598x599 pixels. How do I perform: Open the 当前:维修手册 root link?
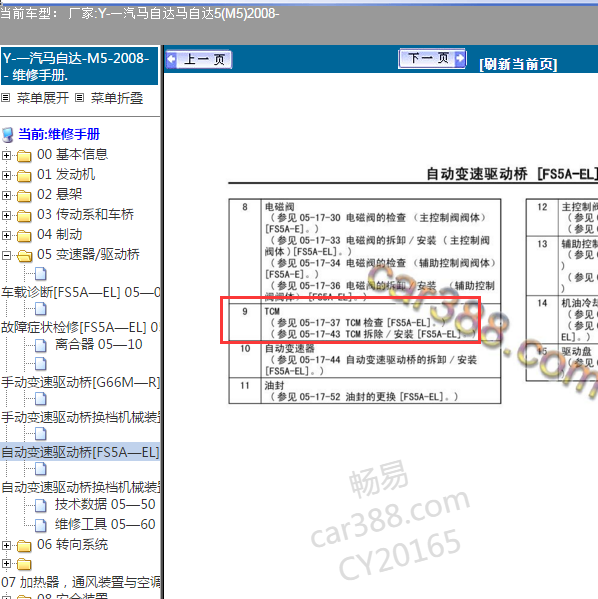coord(59,134)
